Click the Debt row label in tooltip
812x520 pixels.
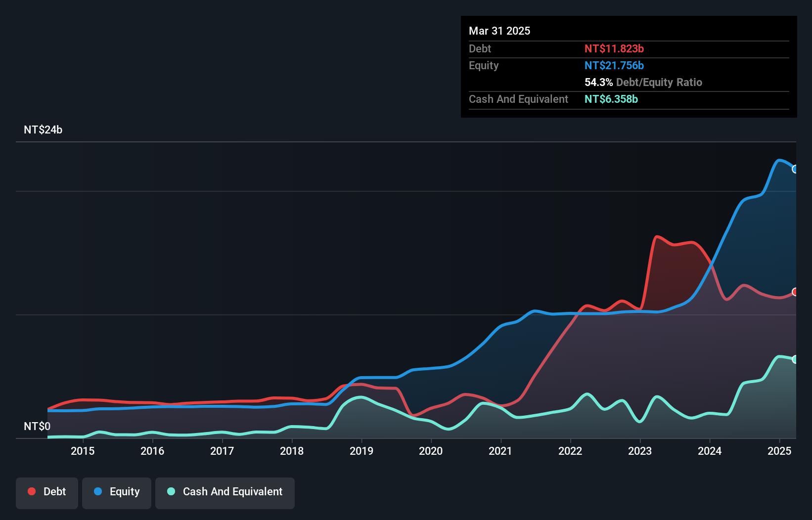[x=480, y=48]
